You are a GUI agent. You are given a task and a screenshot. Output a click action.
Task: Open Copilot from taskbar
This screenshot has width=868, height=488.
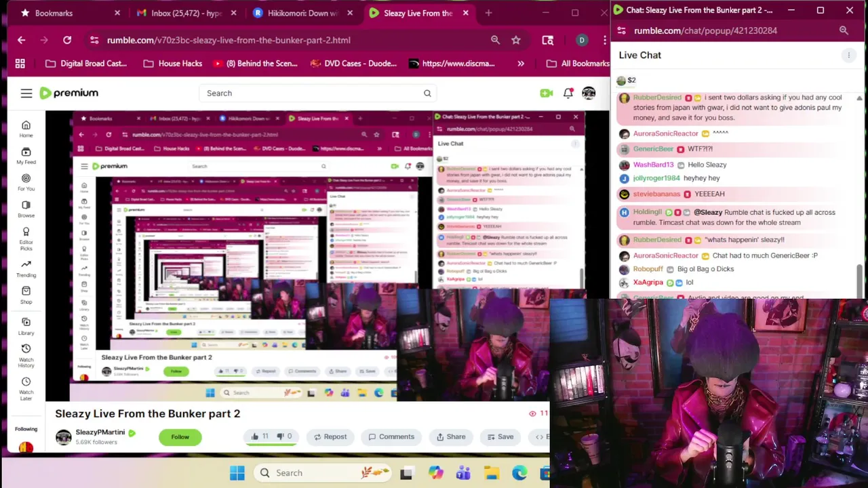click(x=435, y=473)
